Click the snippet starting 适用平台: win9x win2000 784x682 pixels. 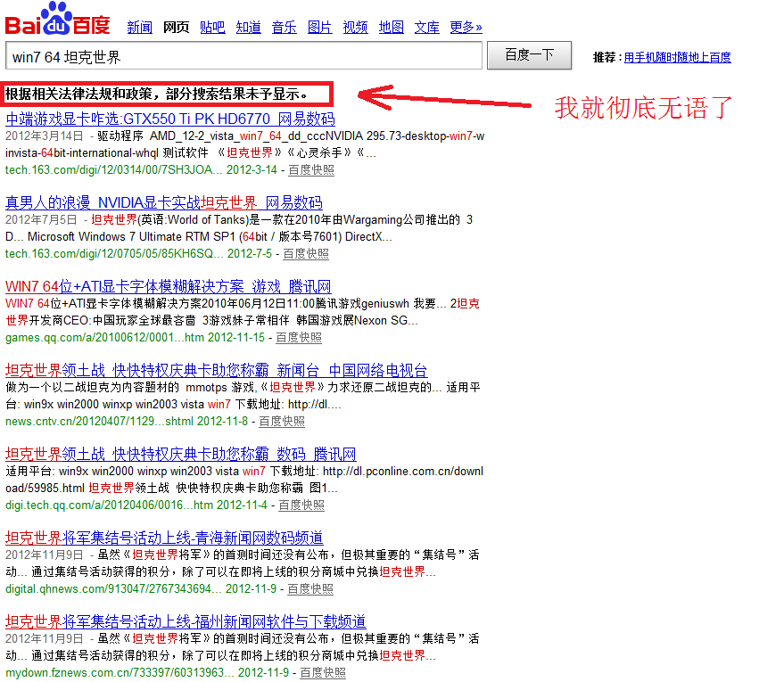pos(244,480)
